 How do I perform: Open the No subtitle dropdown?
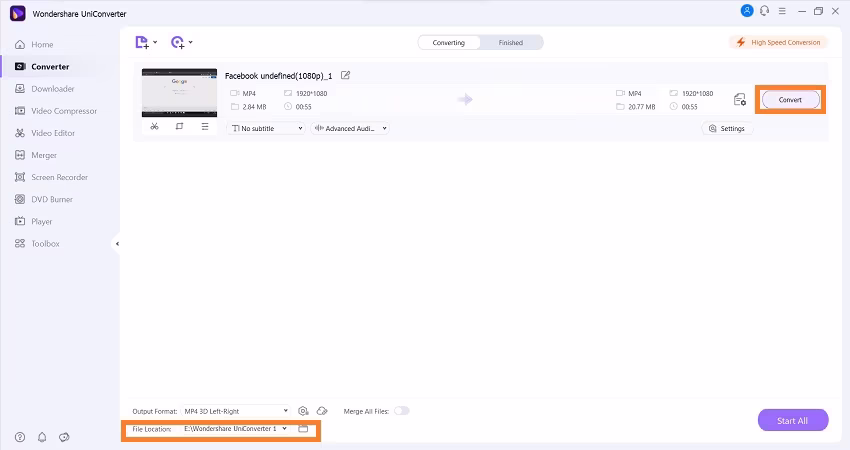(x=266, y=128)
